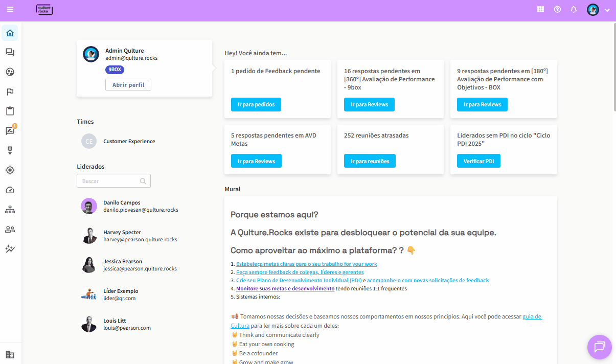
Task: Click the page vertical scrollbar
Action: 614,66
